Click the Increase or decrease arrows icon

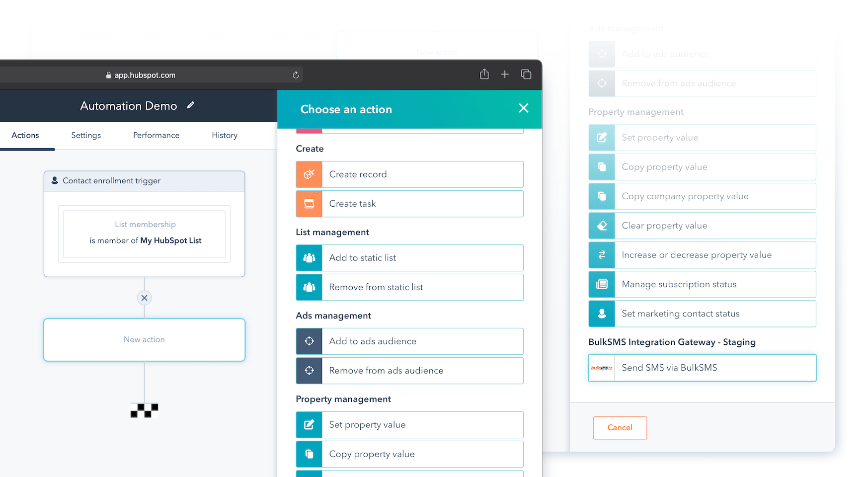pos(602,255)
